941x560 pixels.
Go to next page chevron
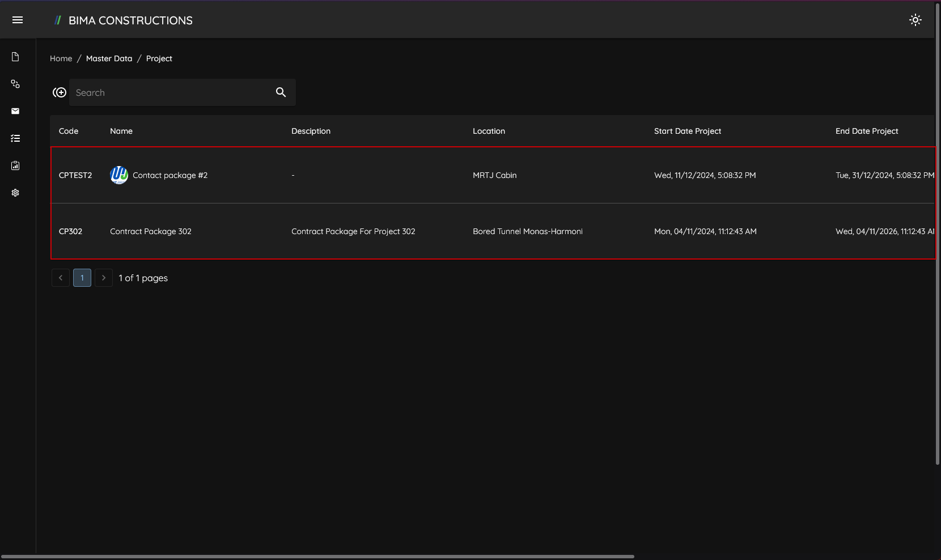103,278
